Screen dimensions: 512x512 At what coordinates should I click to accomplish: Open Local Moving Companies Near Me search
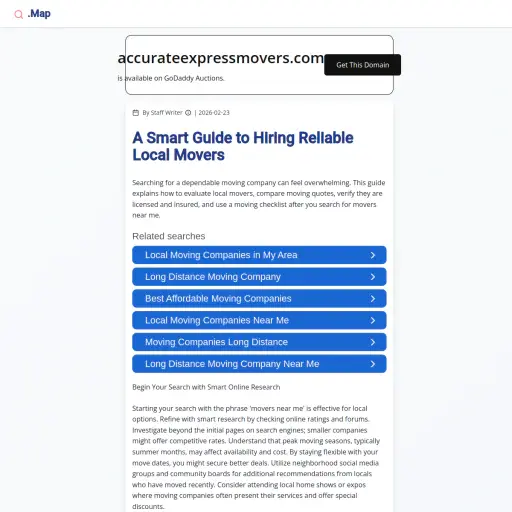coord(259,320)
